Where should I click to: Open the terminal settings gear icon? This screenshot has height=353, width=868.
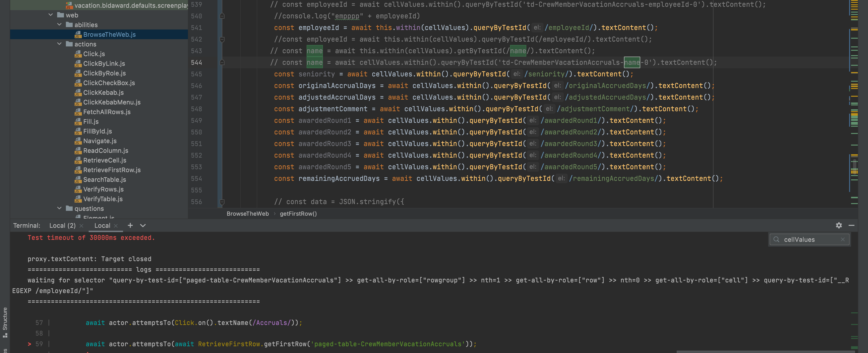[x=838, y=226]
